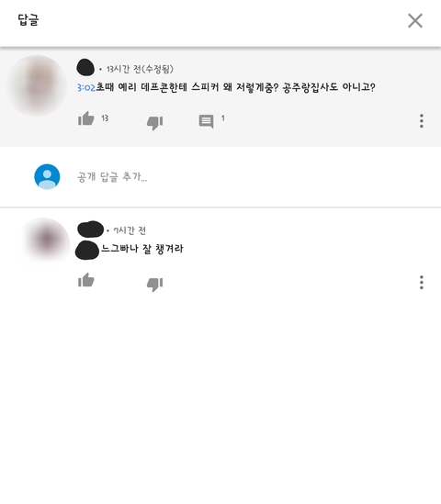This screenshot has width=441, height=504.
Task: Dislike the top comment about 스피커
Action: 154,123
